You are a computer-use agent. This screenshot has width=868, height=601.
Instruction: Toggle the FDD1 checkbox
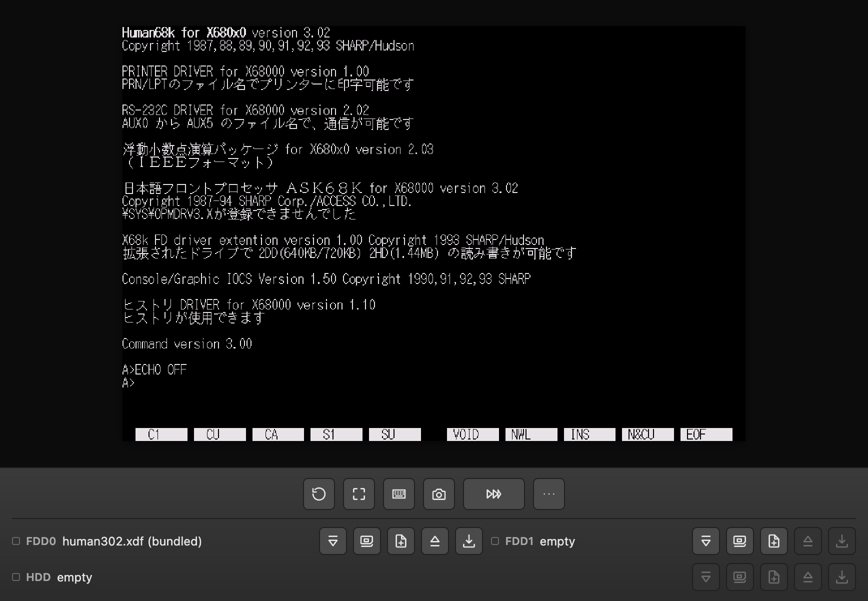tap(495, 541)
